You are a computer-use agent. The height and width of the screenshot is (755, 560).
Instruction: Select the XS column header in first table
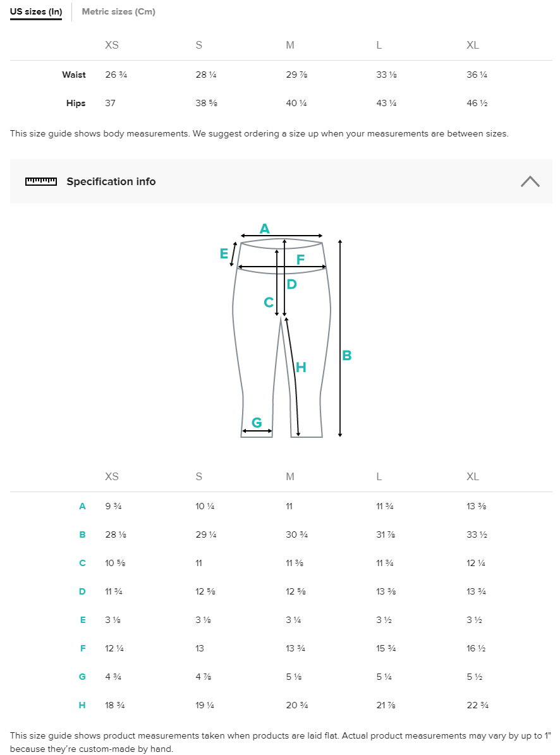(111, 45)
